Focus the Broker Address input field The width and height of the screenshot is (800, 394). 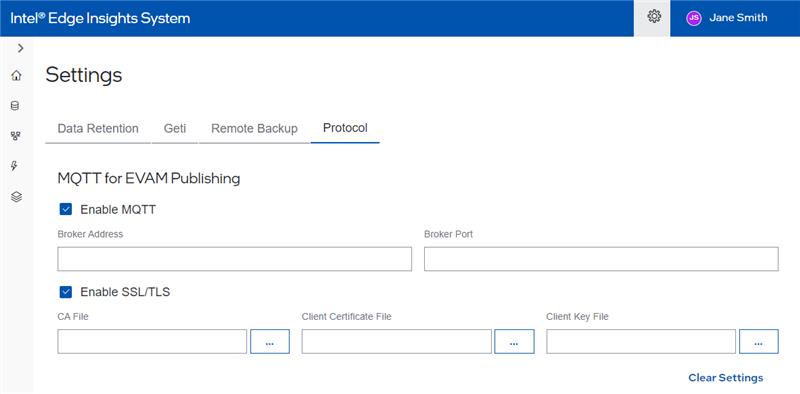235,259
